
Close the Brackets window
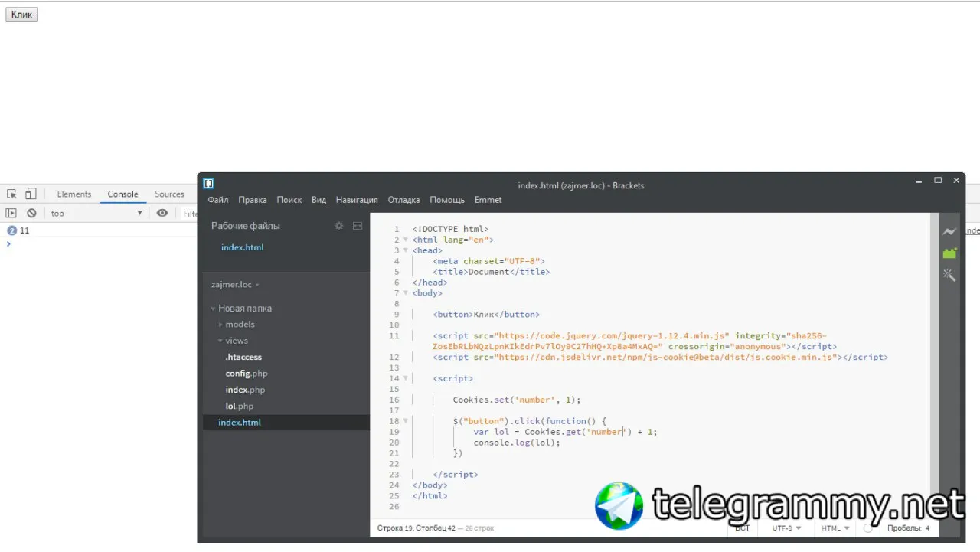(956, 181)
